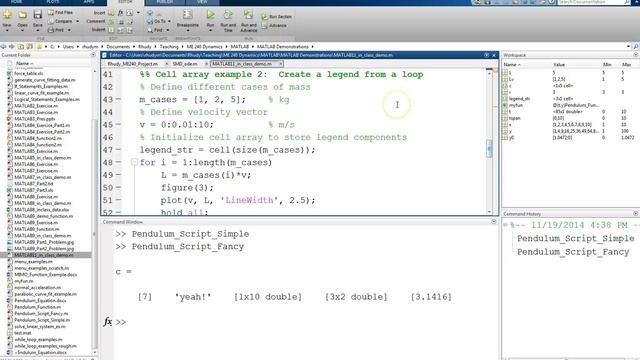Image resolution: width=640 pixels, height=360 pixels.
Task: Click the Open folder icon
Action: click(x=22, y=15)
